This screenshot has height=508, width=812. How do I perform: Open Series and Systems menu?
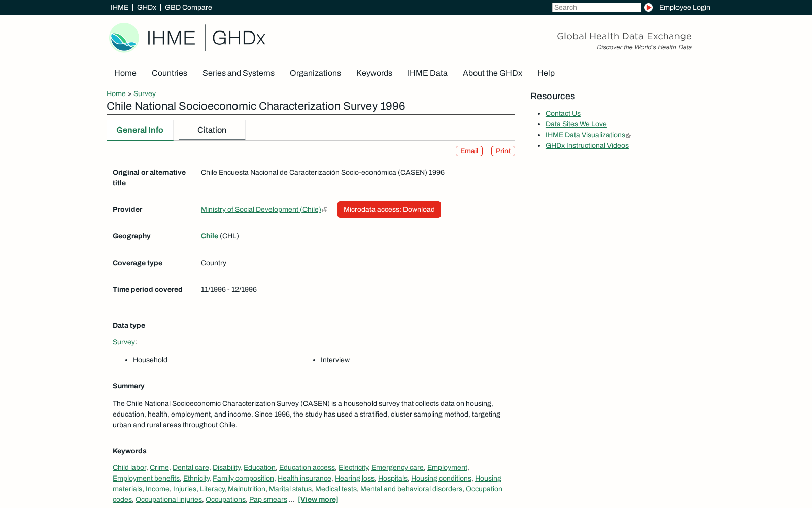[x=239, y=73]
